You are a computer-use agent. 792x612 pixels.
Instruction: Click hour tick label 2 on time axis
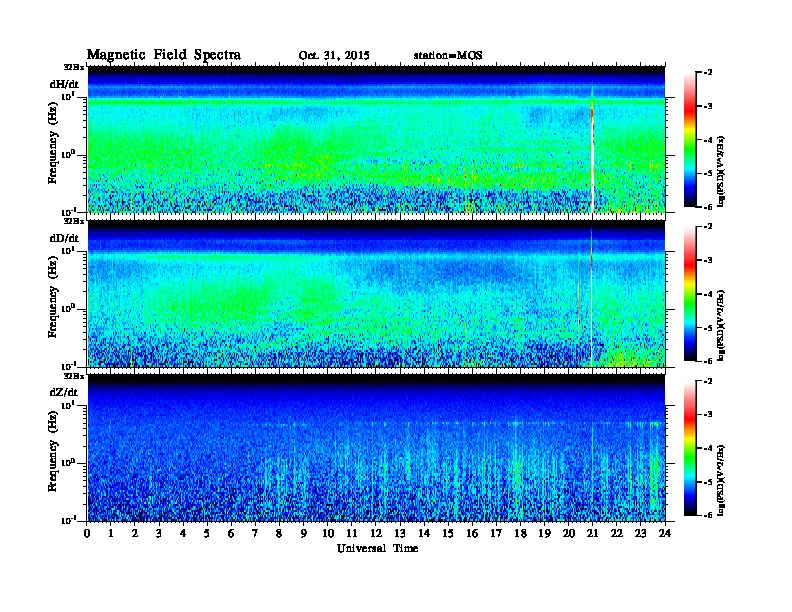135,533
